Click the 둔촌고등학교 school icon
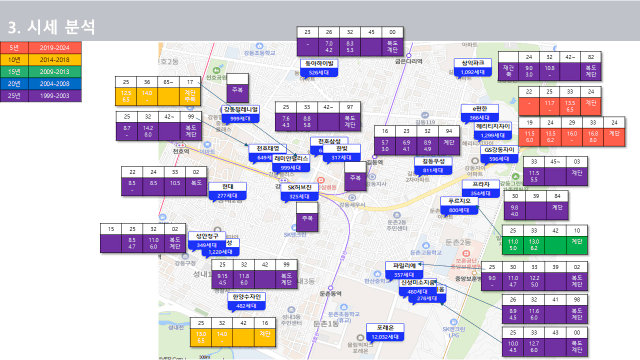The width and height of the screenshot is (640, 360). point(426,245)
